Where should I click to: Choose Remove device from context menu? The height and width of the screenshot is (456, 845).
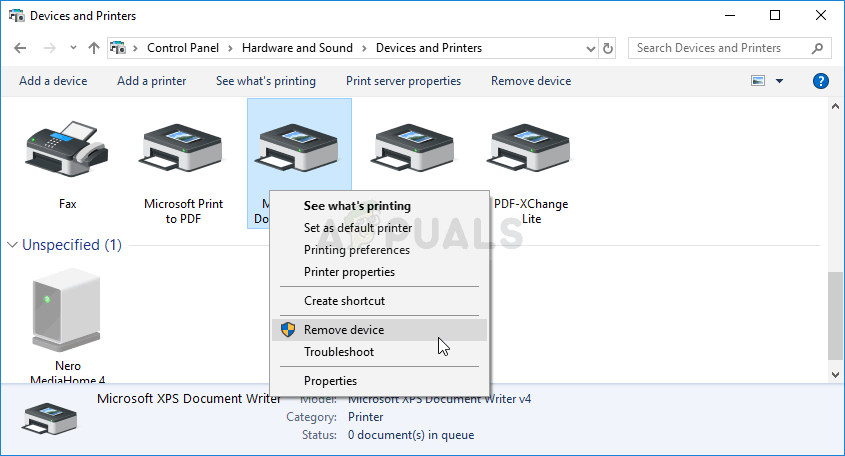(x=343, y=330)
